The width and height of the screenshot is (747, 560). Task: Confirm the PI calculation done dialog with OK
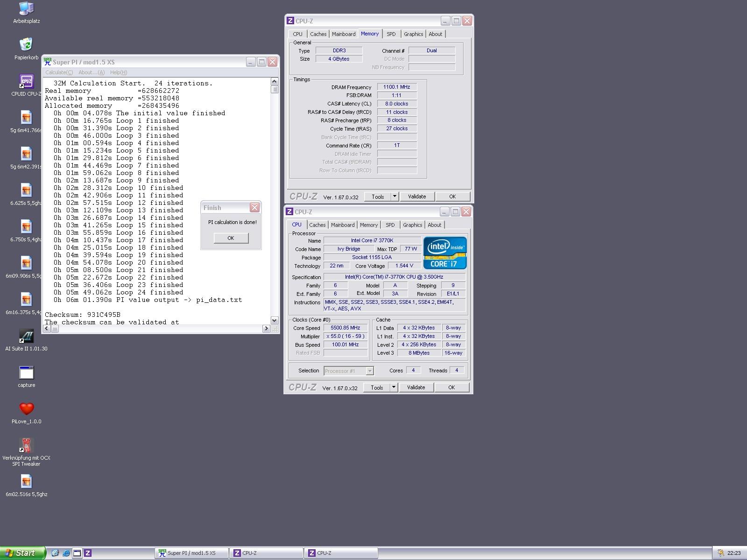(x=231, y=238)
